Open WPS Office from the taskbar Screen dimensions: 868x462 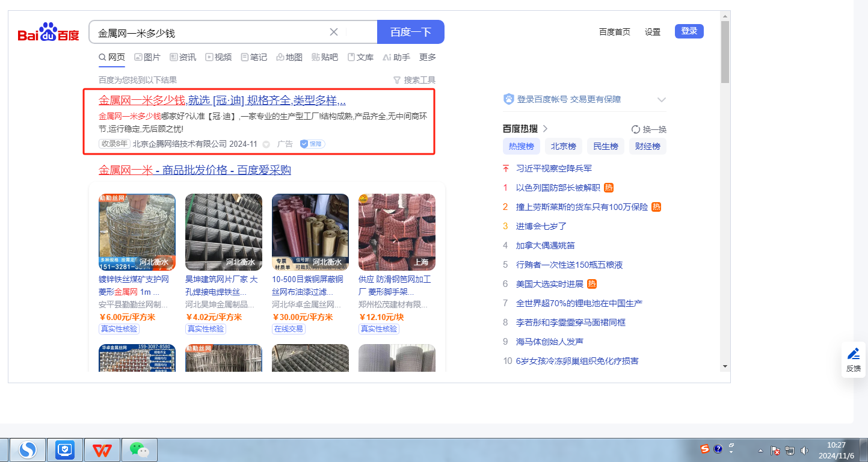(x=102, y=449)
